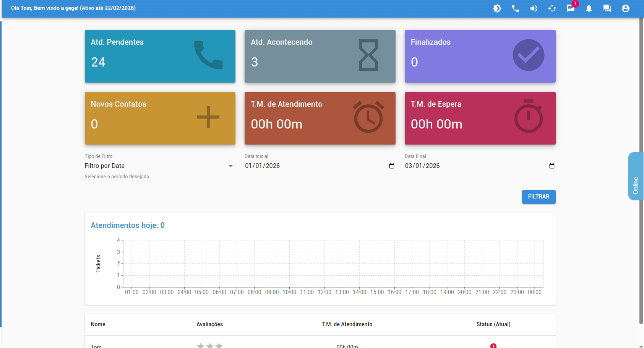Click T.M. de Espera value 00h 00m
644x348 pixels.
point(436,124)
